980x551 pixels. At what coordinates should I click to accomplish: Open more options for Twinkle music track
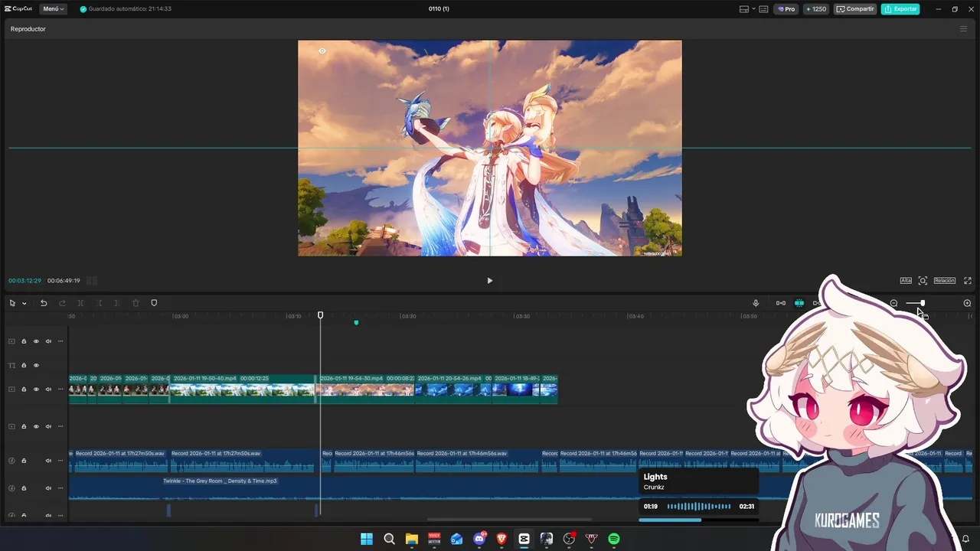(60, 488)
